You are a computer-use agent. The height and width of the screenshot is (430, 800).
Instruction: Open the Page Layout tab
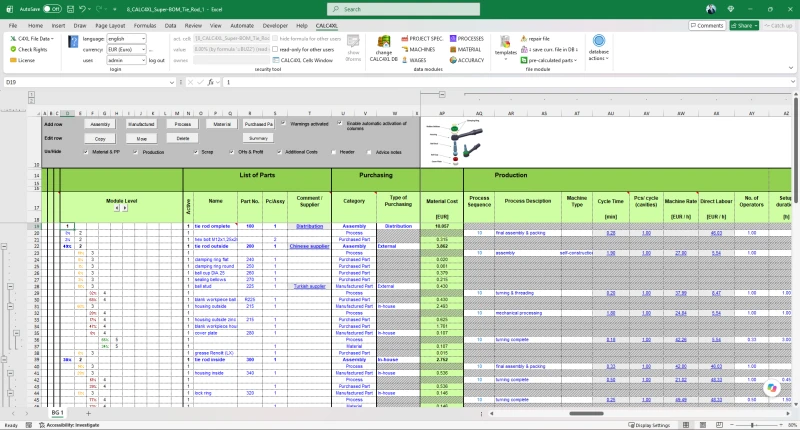click(x=110, y=26)
